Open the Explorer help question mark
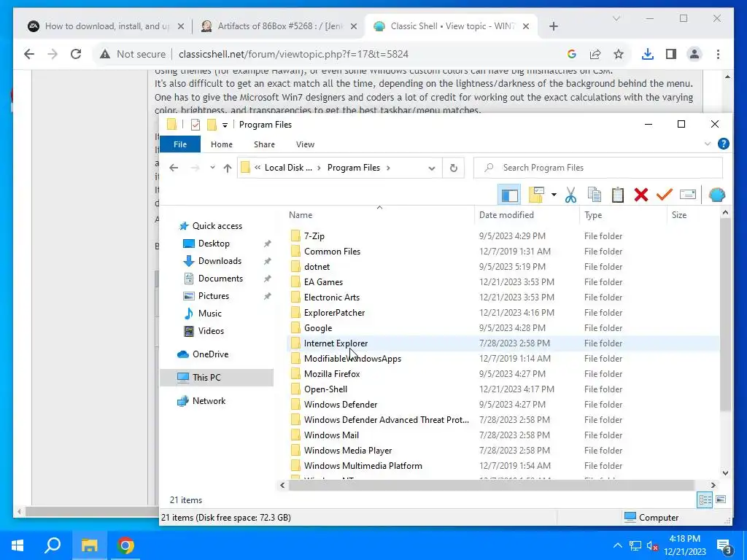Viewport: 747px width, 560px height. [723, 144]
